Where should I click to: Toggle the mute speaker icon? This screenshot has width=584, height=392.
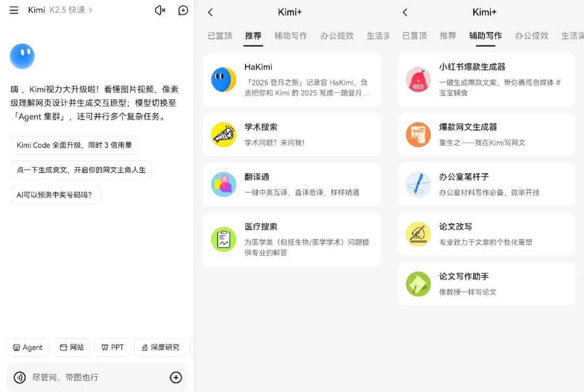[160, 10]
